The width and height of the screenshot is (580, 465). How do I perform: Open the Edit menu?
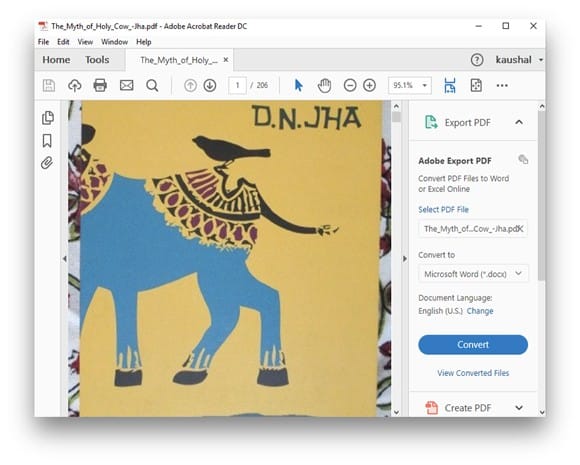click(63, 42)
